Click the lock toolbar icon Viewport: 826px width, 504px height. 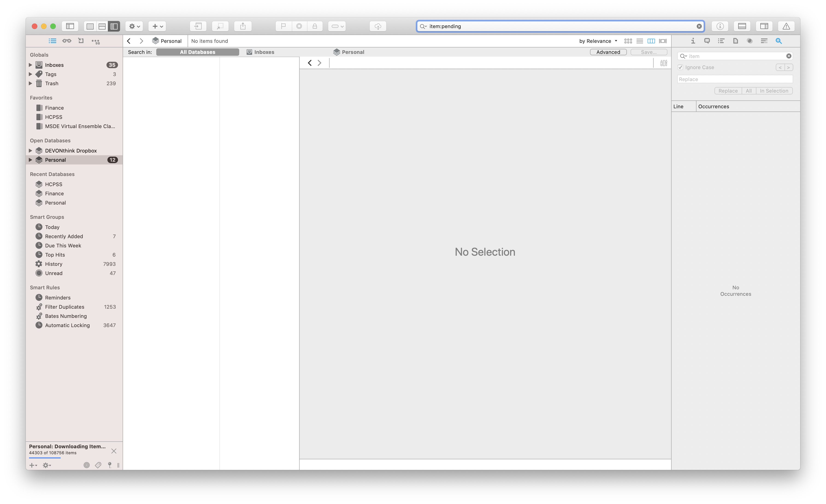315,26
